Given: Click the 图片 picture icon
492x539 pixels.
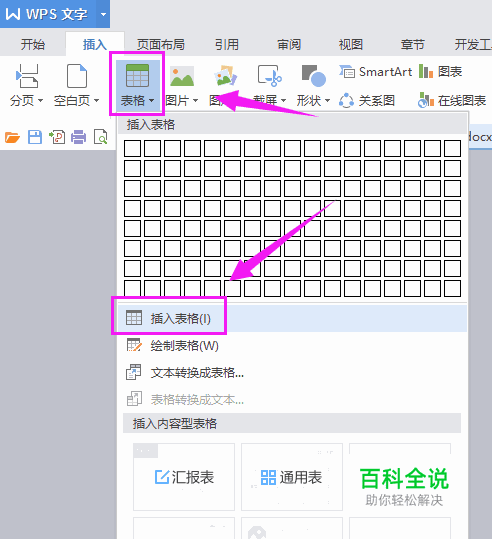Looking at the screenshot, I should click(x=182, y=76).
